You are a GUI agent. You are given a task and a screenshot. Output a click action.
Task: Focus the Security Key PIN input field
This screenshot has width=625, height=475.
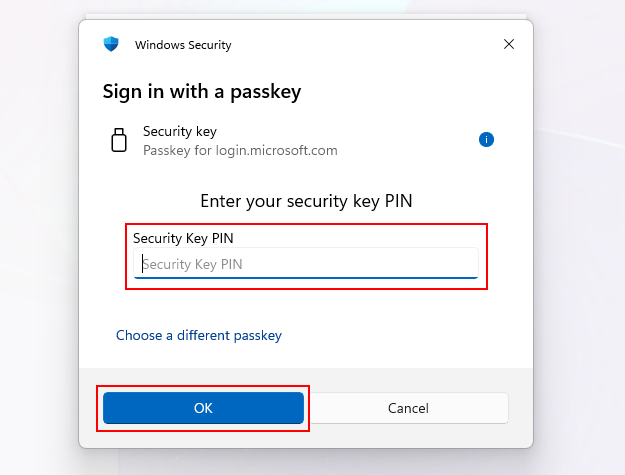[305, 264]
